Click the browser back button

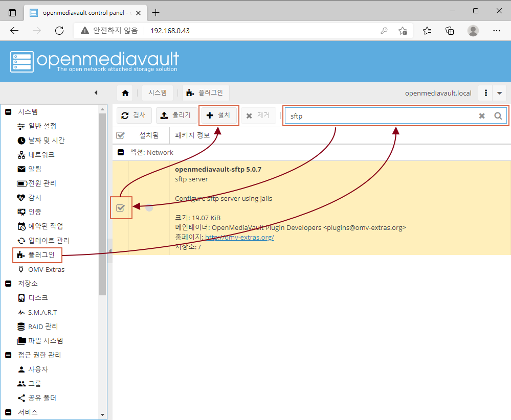[14, 31]
